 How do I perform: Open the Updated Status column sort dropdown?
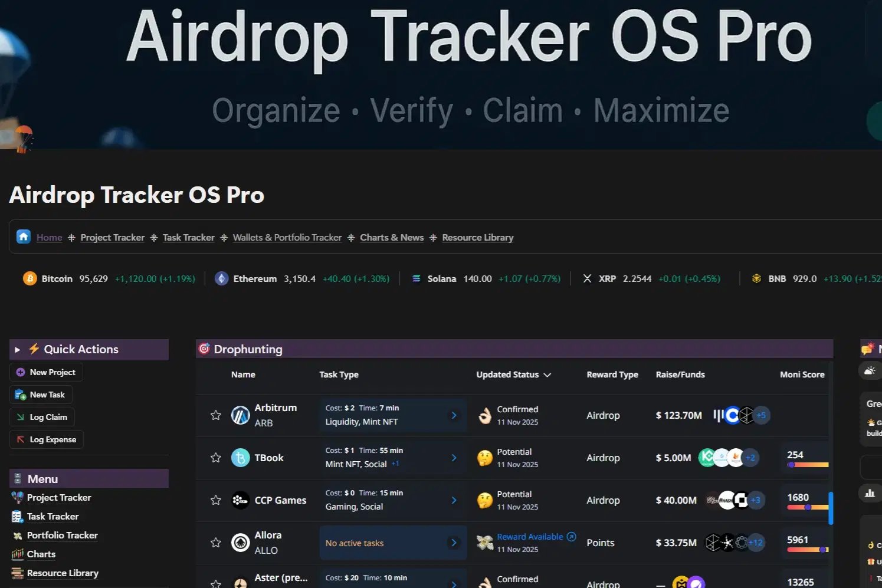coord(548,375)
